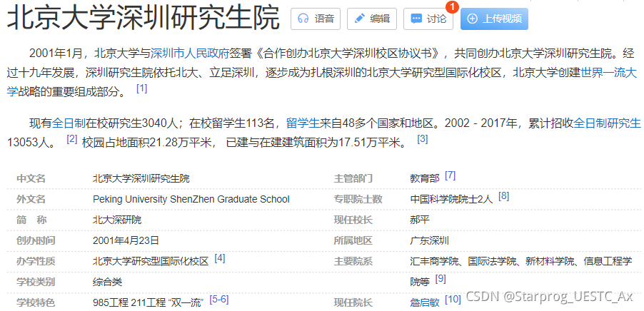Select the 外文名 field label
The height and width of the screenshot is (311, 644).
point(31,200)
